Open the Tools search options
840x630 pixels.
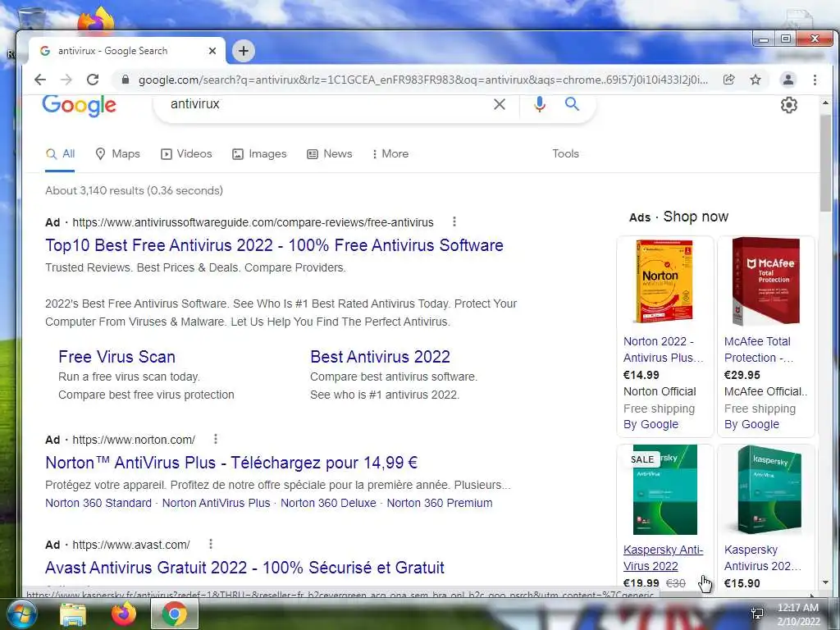point(566,153)
